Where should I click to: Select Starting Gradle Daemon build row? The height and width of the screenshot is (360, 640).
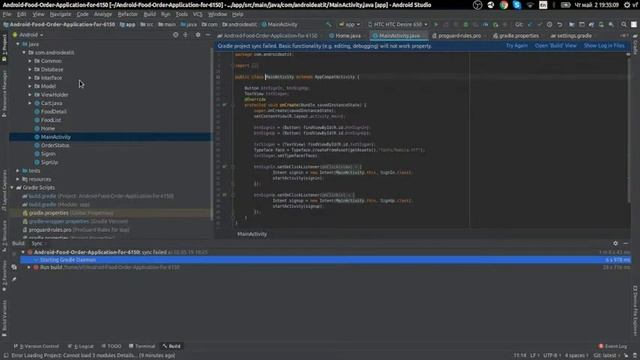[x=325, y=260]
